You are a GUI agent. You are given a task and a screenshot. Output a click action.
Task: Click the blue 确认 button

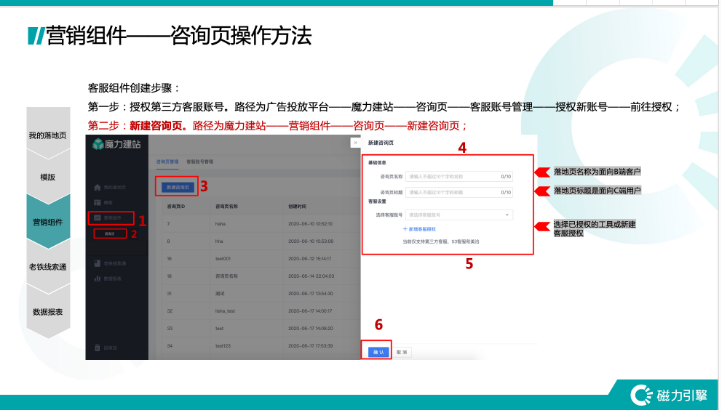point(378,352)
